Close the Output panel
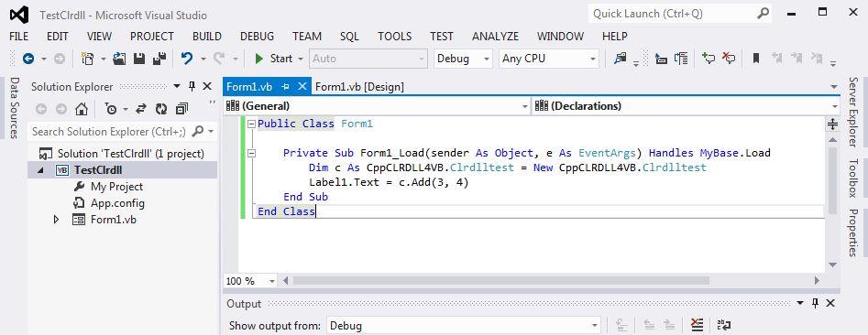868x335 pixels. pos(830,303)
